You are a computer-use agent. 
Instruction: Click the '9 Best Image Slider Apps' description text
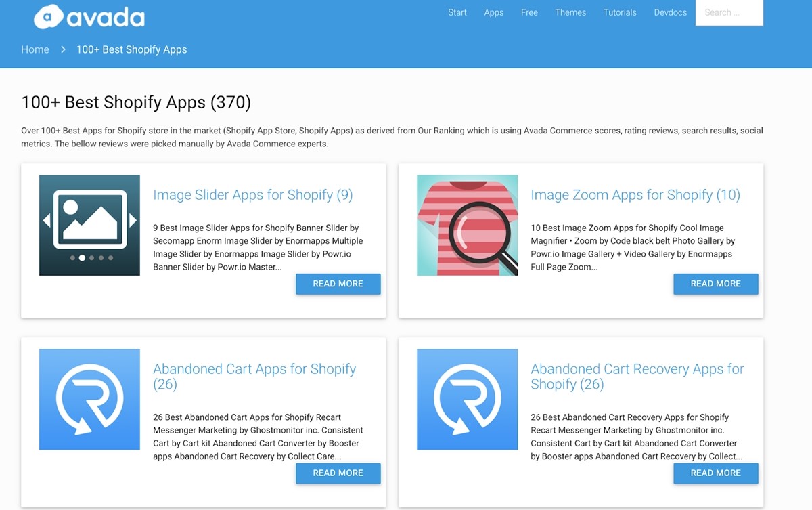258,247
